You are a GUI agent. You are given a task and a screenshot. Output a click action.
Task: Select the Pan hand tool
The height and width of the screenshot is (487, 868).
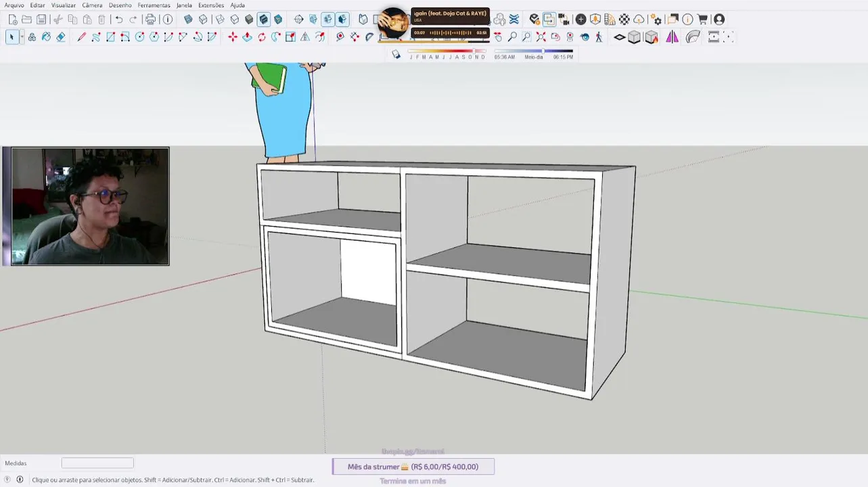point(498,37)
